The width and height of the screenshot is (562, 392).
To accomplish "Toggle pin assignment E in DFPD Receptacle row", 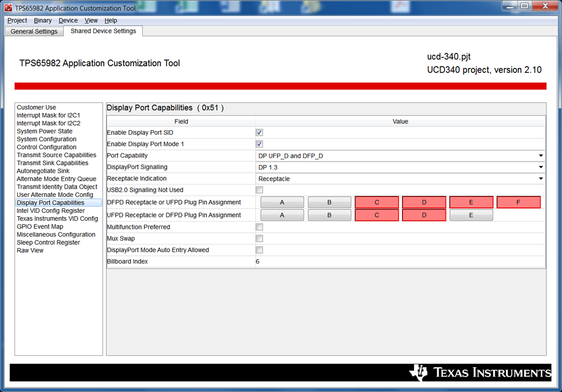I will pyautogui.click(x=471, y=202).
